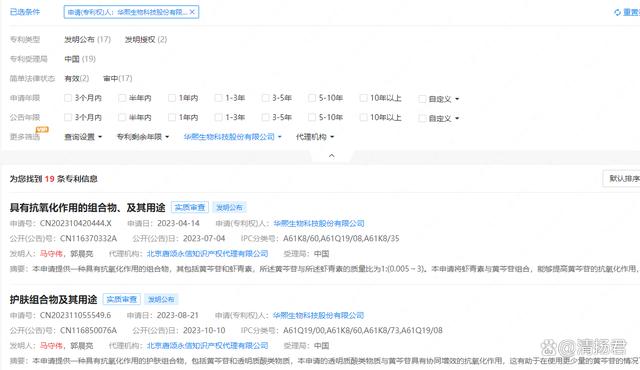Filter by 有效(2) legal status
The width and height of the screenshot is (640, 370).
pyautogui.click(x=77, y=78)
